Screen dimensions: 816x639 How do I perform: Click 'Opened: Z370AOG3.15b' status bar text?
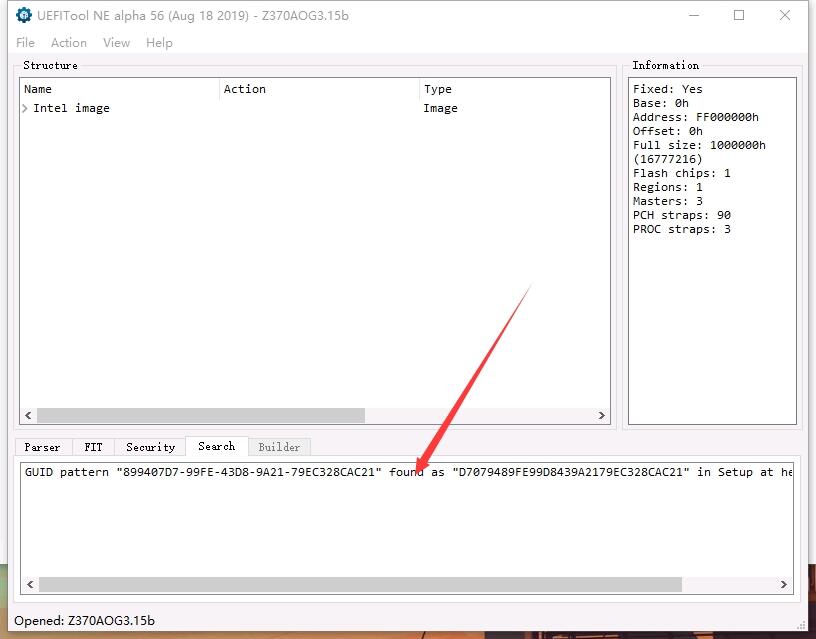84,620
